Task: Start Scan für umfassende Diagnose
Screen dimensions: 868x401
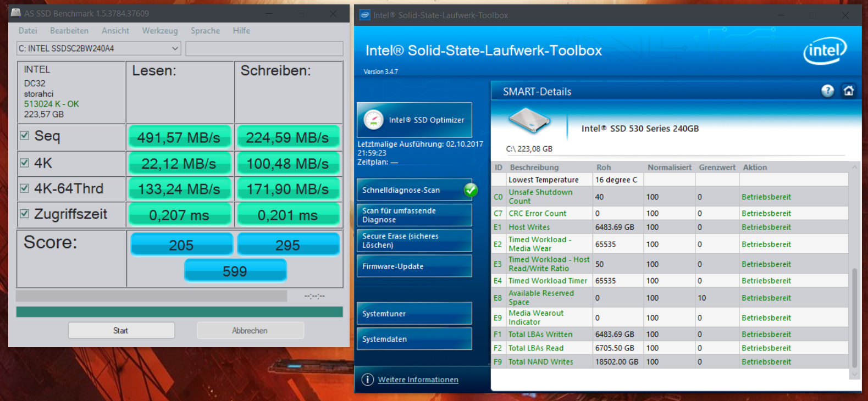Action: 414,215
